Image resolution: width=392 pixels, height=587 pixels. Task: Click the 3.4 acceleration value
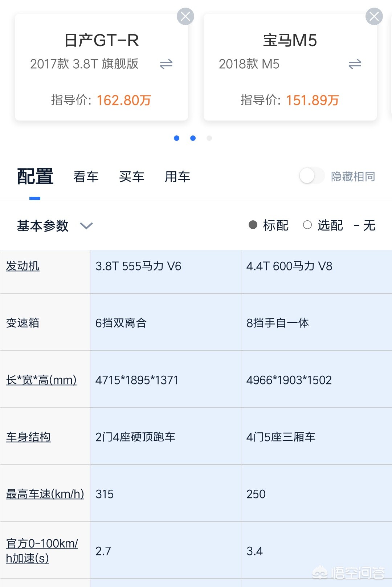(254, 551)
